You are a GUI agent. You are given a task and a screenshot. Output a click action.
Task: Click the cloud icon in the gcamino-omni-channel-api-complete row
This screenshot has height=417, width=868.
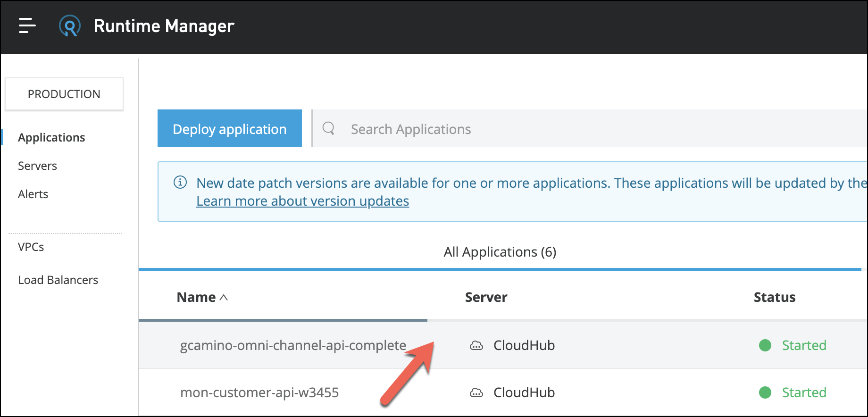point(476,345)
